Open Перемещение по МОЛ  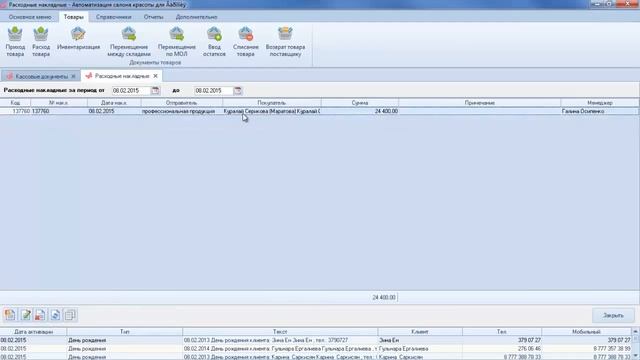pos(177,41)
